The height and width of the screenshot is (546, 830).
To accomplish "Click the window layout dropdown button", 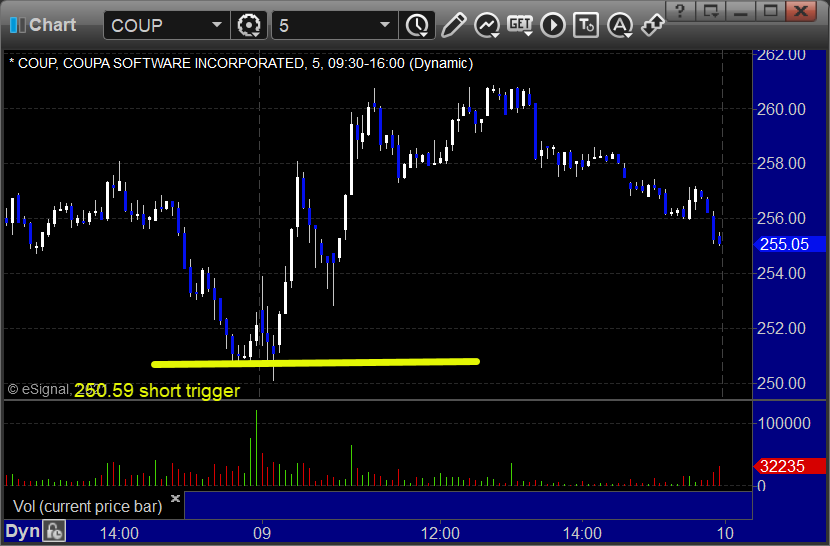I will [710, 11].
